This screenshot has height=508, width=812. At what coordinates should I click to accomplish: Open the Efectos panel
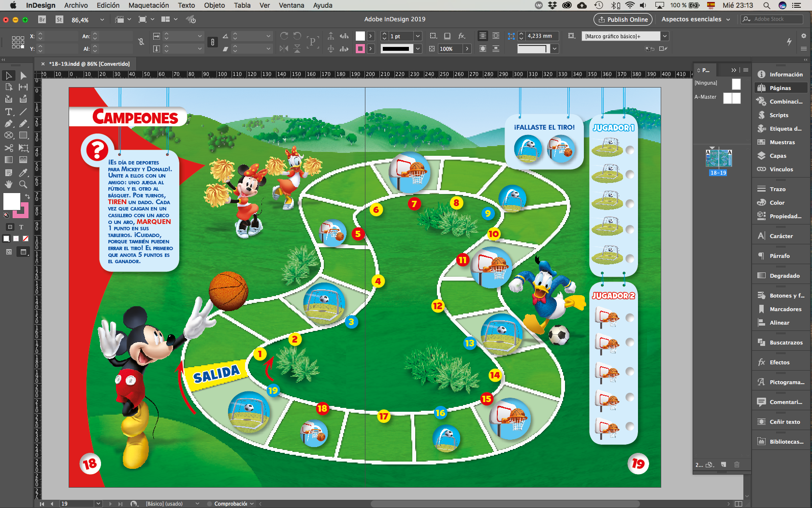click(779, 362)
